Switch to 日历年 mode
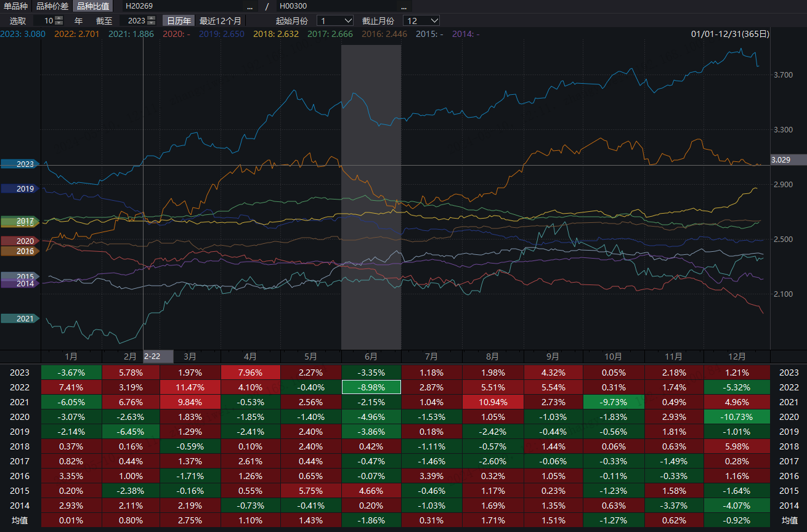Viewport: 807px width, 532px height. point(179,21)
